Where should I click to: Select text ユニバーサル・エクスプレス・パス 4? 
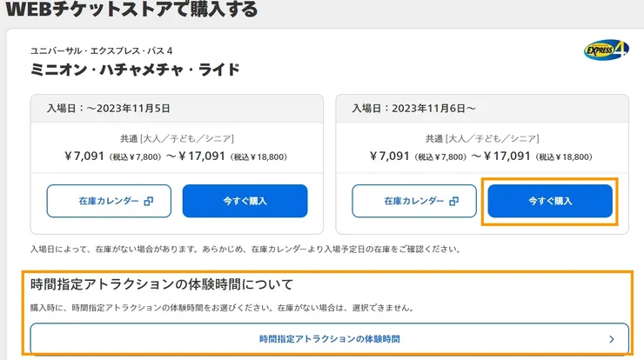coord(102,51)
